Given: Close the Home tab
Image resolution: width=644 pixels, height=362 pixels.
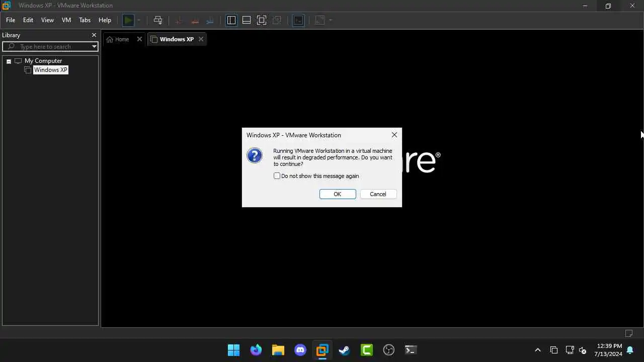Looking at the screenshot, I should click(x=139, y=39).
